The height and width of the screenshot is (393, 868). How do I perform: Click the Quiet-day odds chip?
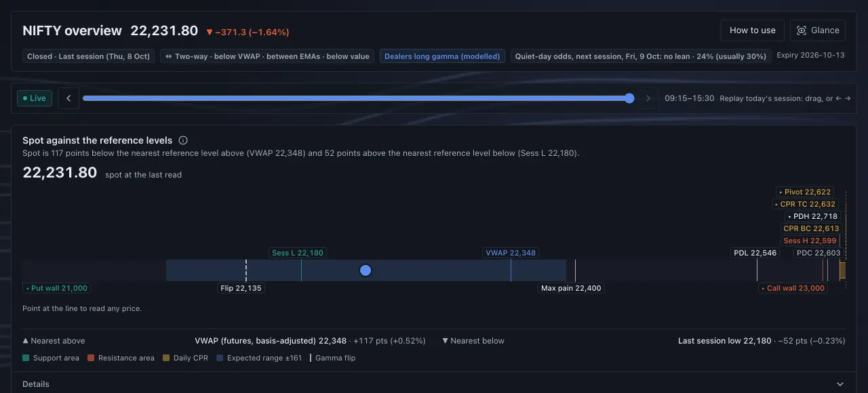click(641, 56)
